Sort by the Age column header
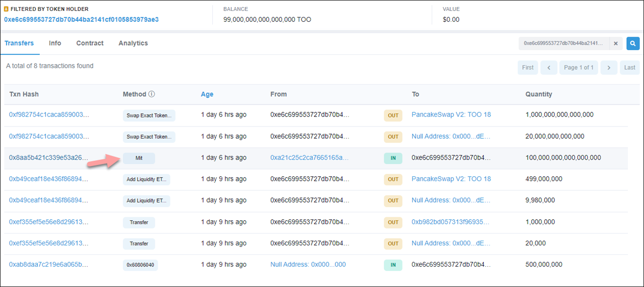The width and height of the screenshot is (644, 287). [x=207, y=94]
